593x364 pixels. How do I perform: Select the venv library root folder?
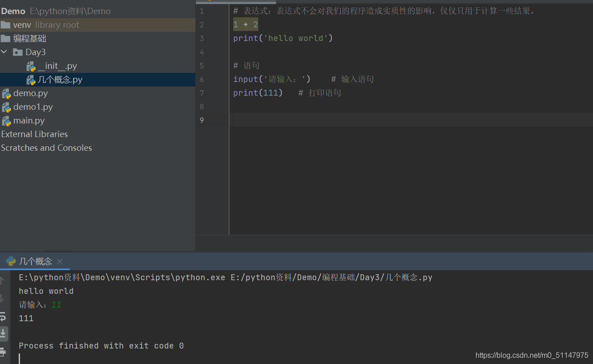click(x=97, y=25)
